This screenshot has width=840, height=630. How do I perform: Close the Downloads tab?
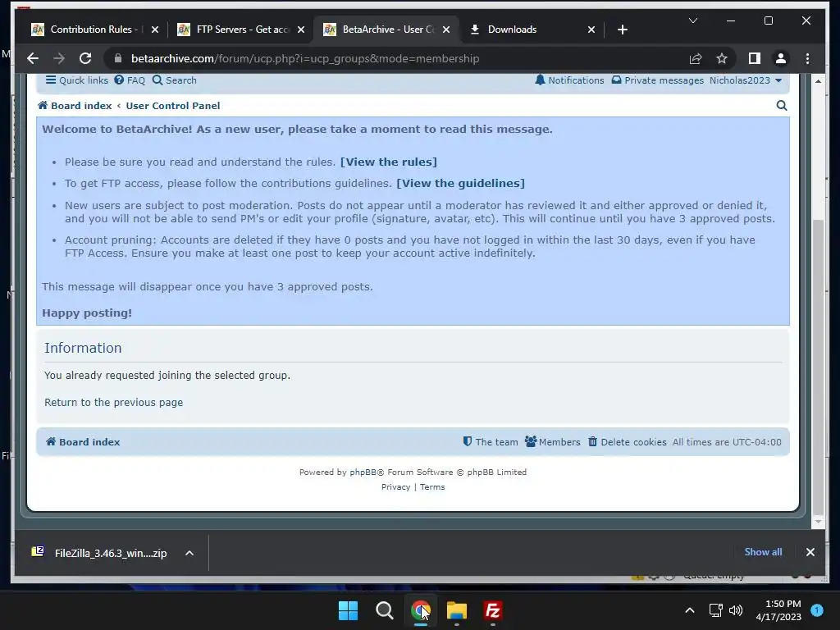pyautogui.click(x=591, y=30)
